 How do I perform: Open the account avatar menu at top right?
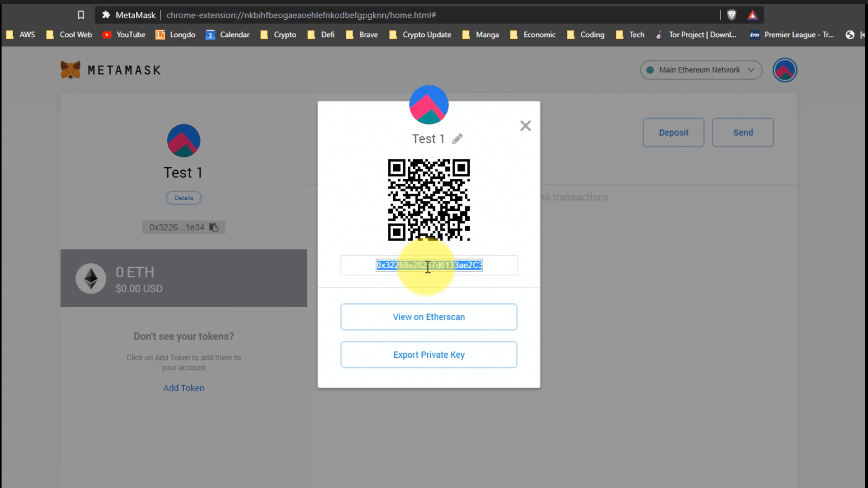click(x=785, y=70)
